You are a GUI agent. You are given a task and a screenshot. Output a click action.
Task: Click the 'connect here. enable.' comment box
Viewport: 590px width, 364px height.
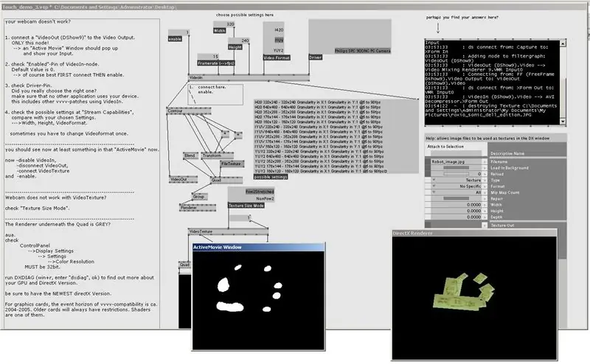point(215,94)
